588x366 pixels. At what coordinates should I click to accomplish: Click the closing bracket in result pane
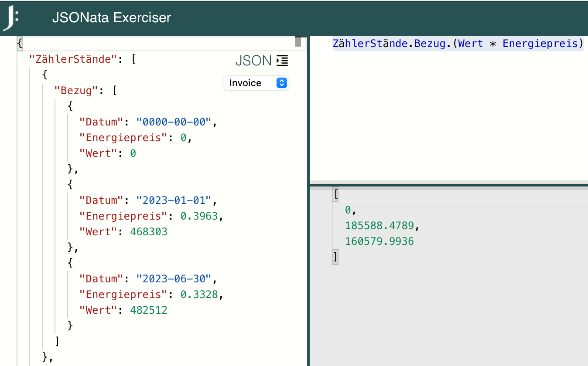335,257
